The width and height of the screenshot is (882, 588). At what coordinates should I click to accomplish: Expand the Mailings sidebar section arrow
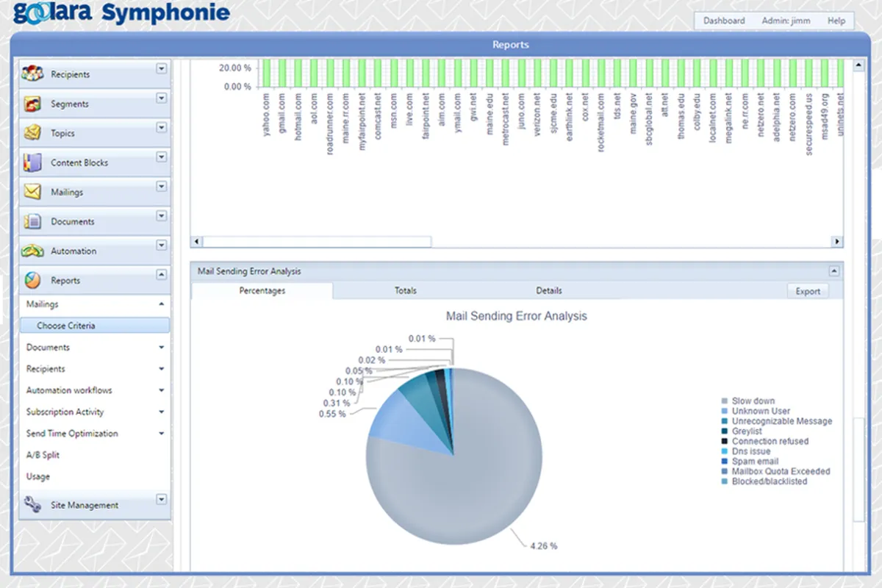pyautogui.click(x=162, y=187)
